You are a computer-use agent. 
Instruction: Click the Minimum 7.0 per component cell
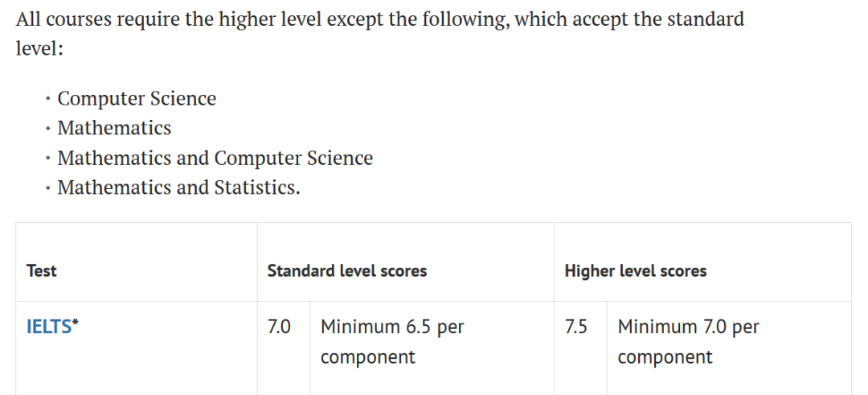pos(729,348)
